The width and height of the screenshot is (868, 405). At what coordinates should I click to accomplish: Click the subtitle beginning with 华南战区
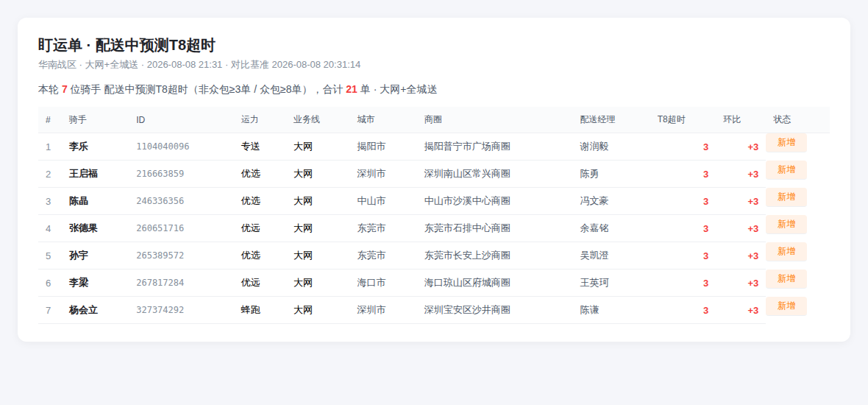[x=199, y=64]
